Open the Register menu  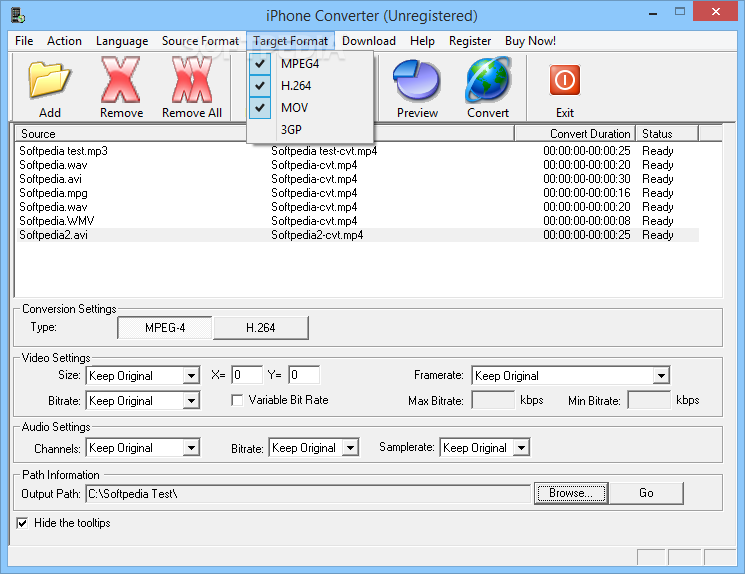[x=470, y=41]
